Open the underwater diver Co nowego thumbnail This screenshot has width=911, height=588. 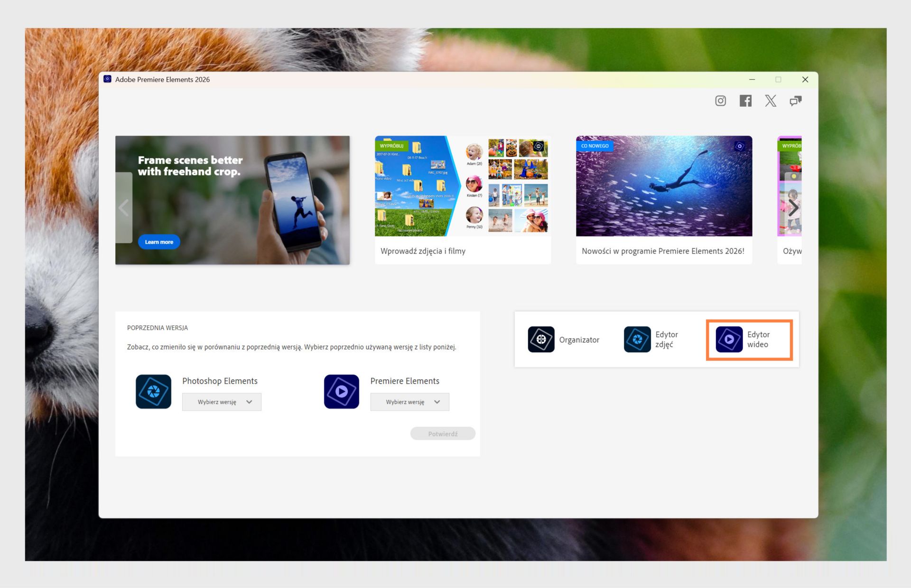tap(664, 186)
